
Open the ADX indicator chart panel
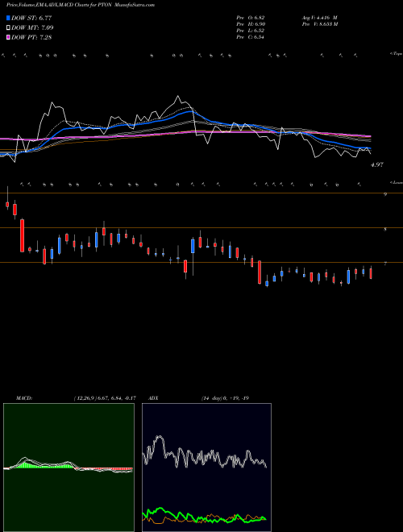pos(206,468)
